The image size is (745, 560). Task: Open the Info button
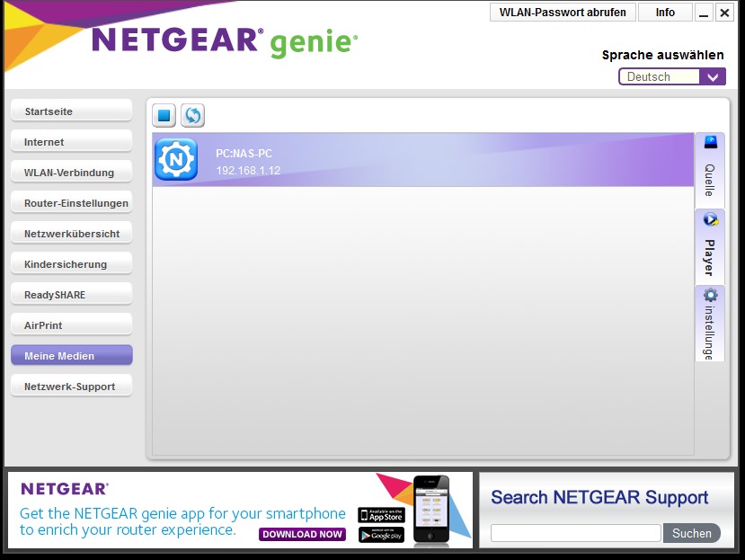[x=665, y=13]
